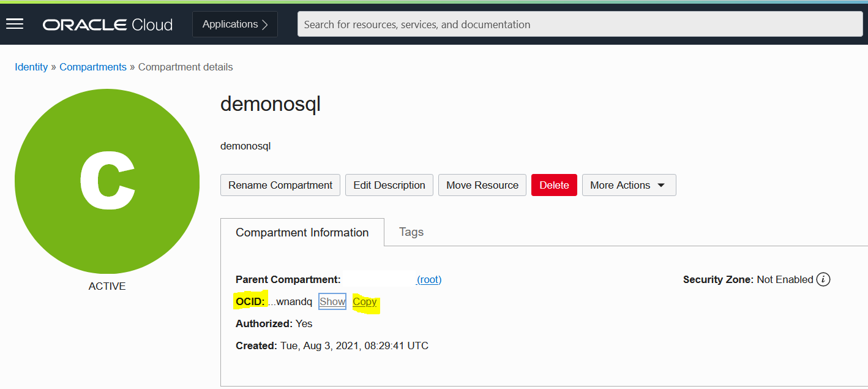Open the parent (root) compartment link
868x389 pixels.
(x=429, y=279)
